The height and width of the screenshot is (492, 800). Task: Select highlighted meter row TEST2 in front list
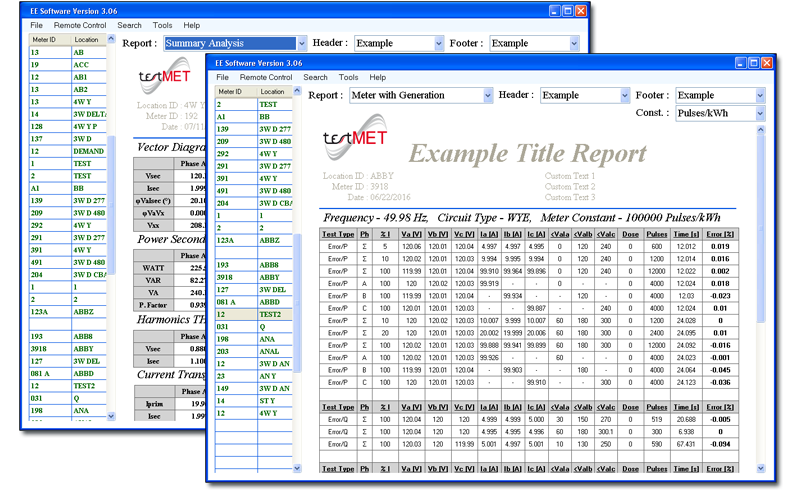[254, 314]
